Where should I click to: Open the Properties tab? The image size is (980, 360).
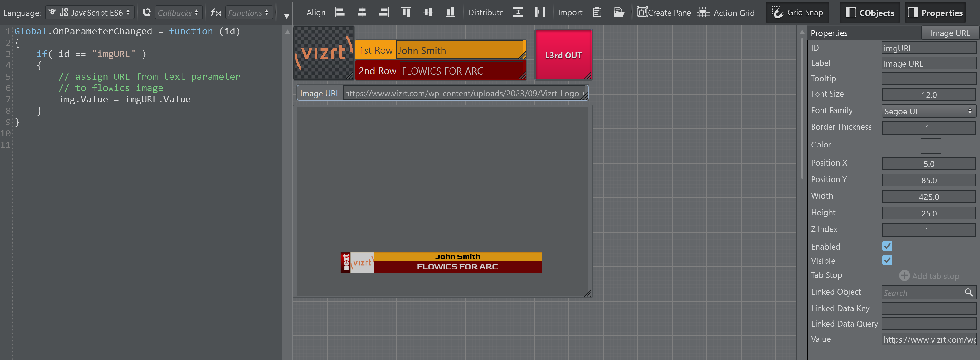coord(935,13)
